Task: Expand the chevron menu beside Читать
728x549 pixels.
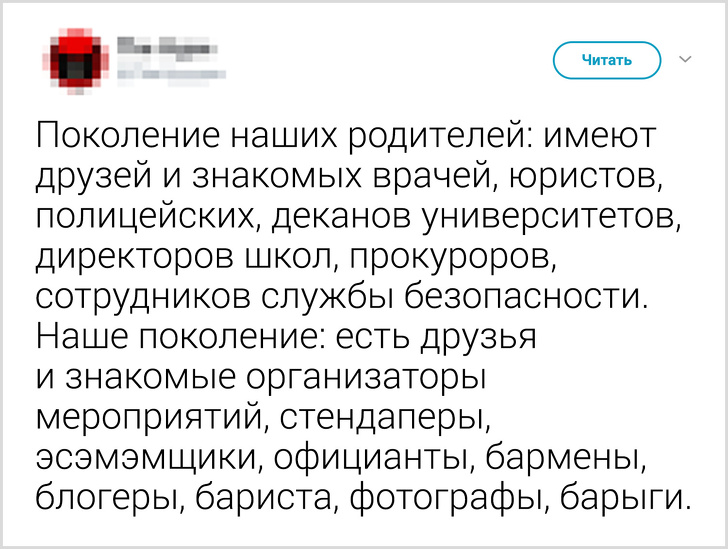Action: [x=686, y=60]
